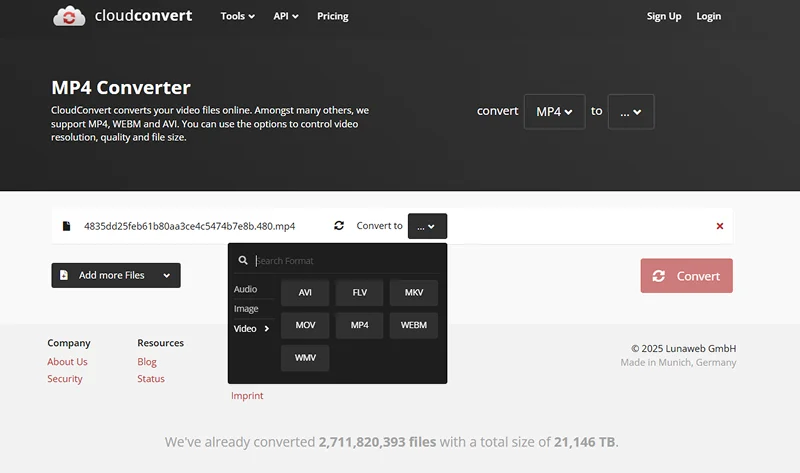Click the cloudconvert cloud logo icon

tap(69, 16)
